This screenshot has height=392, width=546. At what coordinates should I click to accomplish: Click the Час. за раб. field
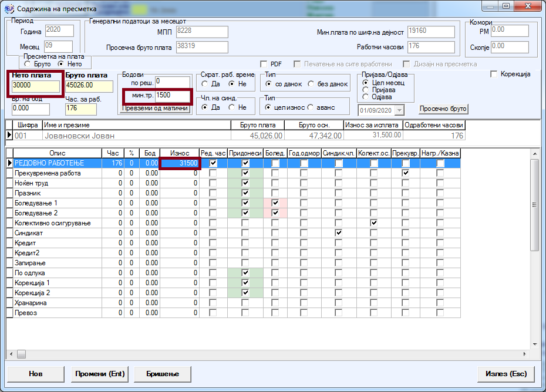[x=81, y=109]
